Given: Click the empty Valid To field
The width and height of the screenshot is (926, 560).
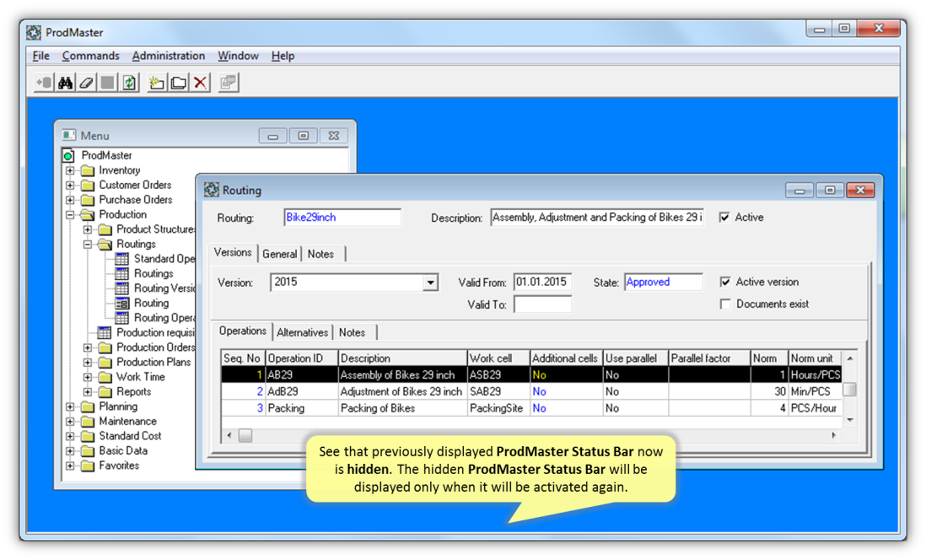Looking at the screenshot, I should click(543, 304).
